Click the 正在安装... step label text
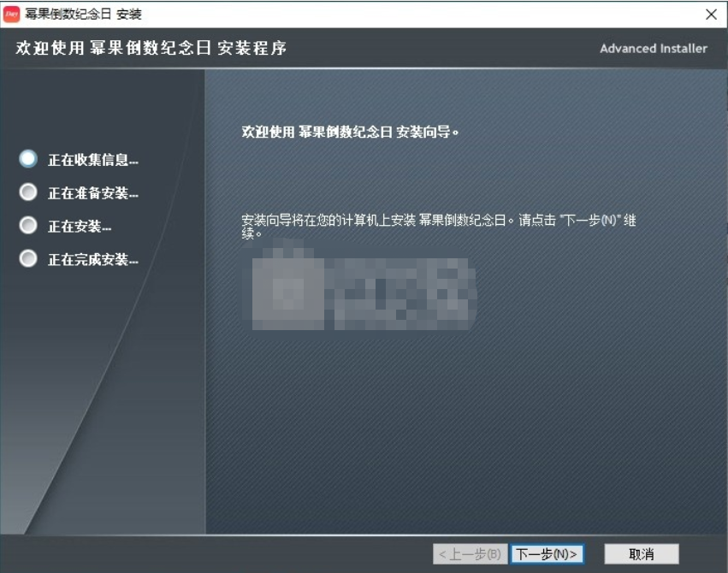Image resolution: width=728 pixels, height=573 pixels. pyautogui.click(x=80, y=226)
